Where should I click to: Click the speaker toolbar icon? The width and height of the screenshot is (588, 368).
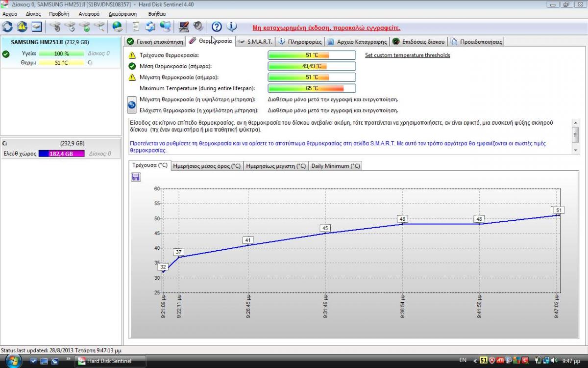coord(198,26)
